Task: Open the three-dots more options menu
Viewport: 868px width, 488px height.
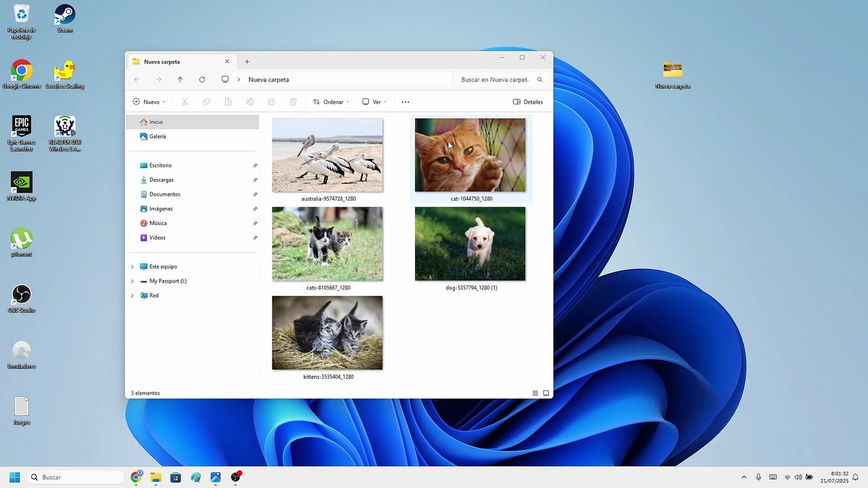Action: (406, 102)
